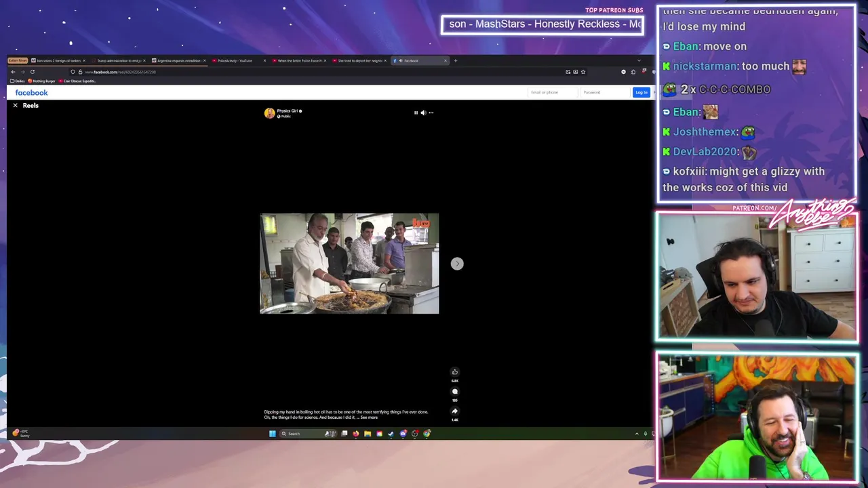Mute the reel's sound
Image resolution: width=868 pixels, height=488 pixels.
pos(423,113)
